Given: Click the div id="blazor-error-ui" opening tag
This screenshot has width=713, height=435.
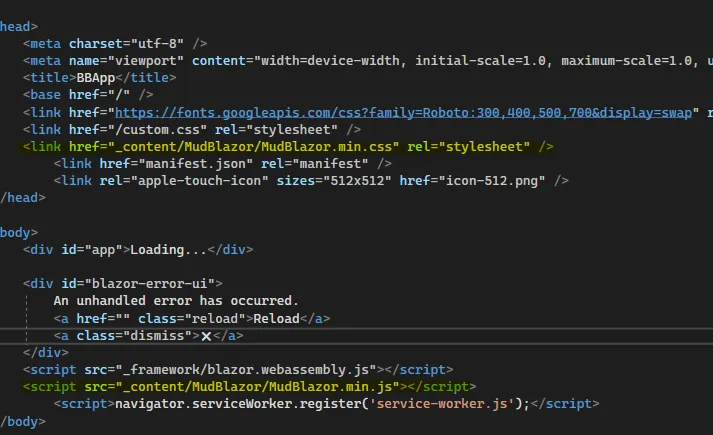Looking at the screenshot, I should coord(123,284).
